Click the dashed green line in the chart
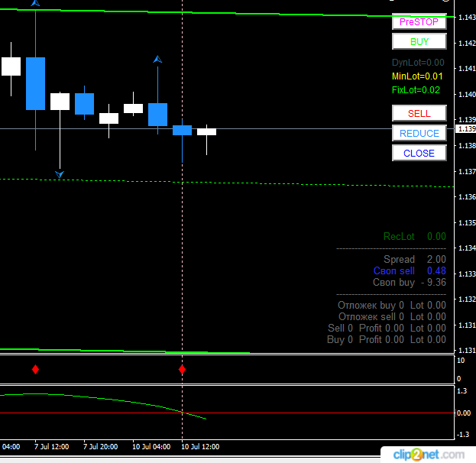 click(x=227, y=183)
